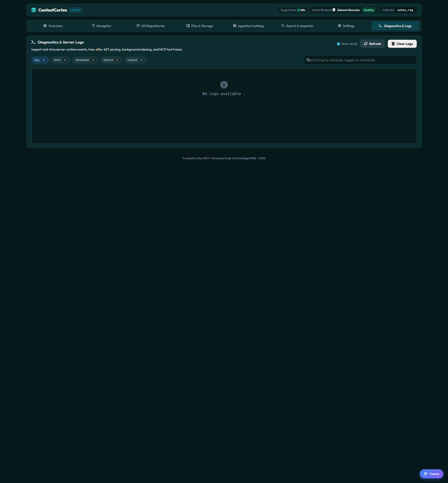448x483 pixels.
Task: Click the notes_rag collection name
Action: pyautogui.click(x=405, y=10)
